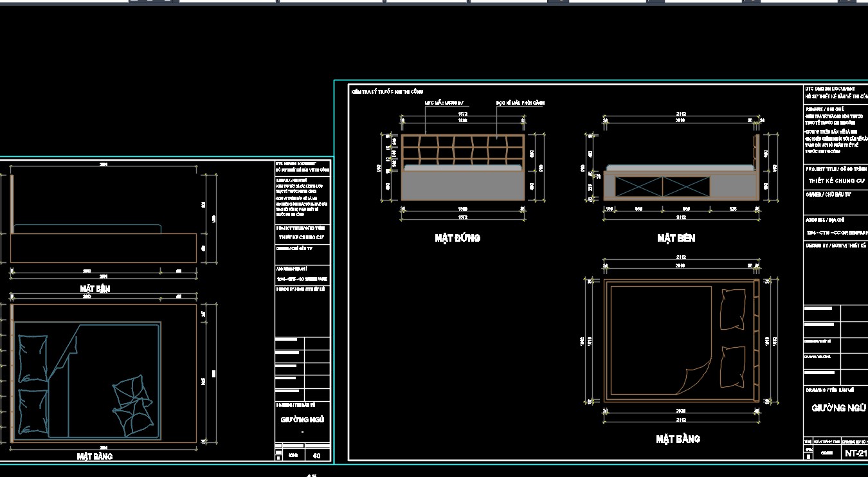Click THIẾT KẾ CHUNG CƯ in the left title block
The image size is (868, 477).
[302, 237]
